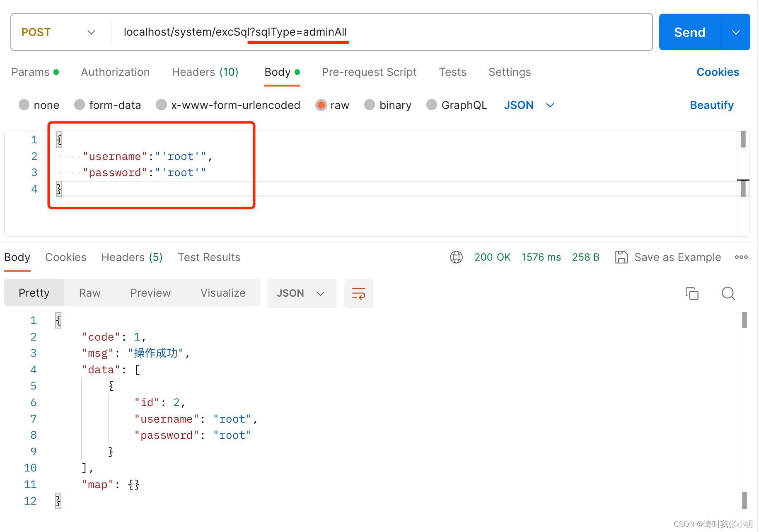Click the "msg" response line
Screen dimensions: 759x532
[136, 353]
